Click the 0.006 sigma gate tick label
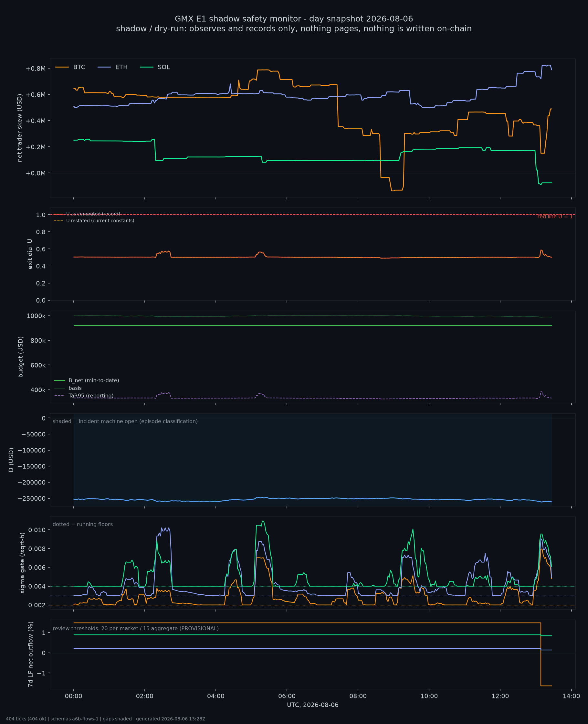This screenshot has height=724, width=588. (x=37, y=568)
